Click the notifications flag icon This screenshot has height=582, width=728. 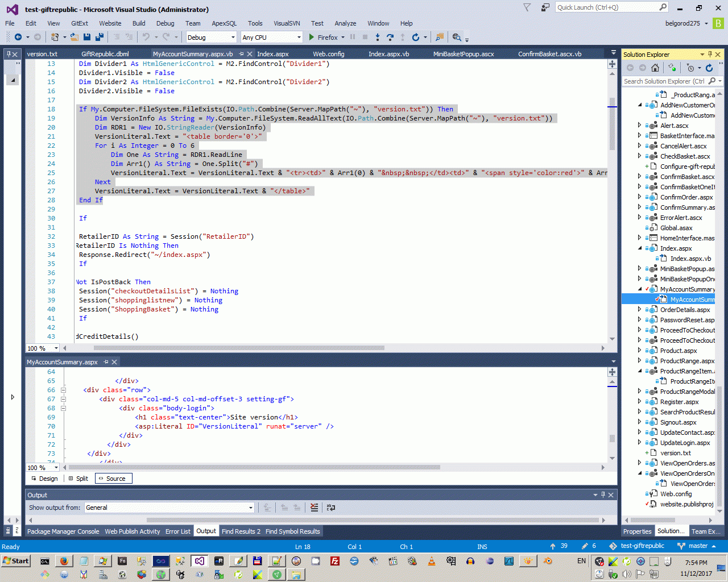point(527,7)
